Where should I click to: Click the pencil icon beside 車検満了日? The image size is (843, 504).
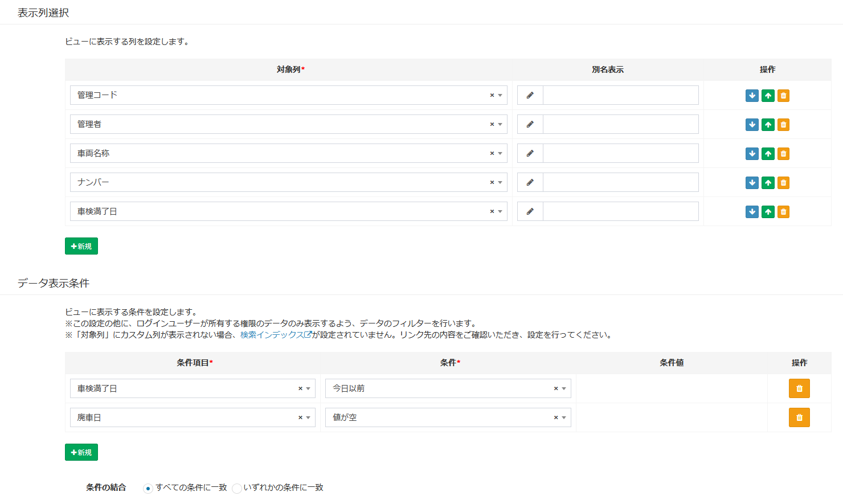[x=530, y=211]
